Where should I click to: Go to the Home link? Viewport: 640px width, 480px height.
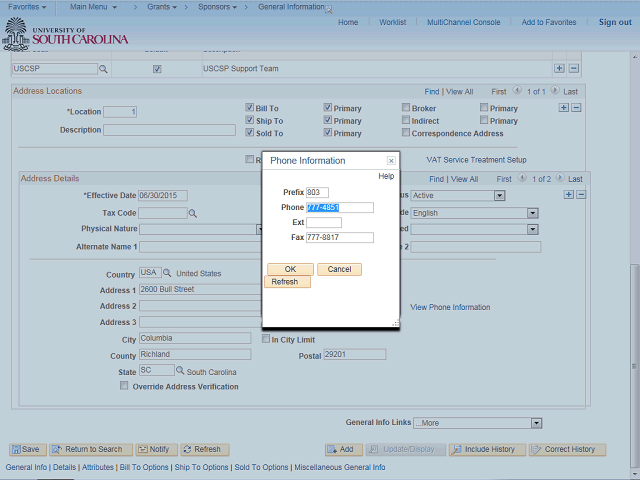coord(348,22)
